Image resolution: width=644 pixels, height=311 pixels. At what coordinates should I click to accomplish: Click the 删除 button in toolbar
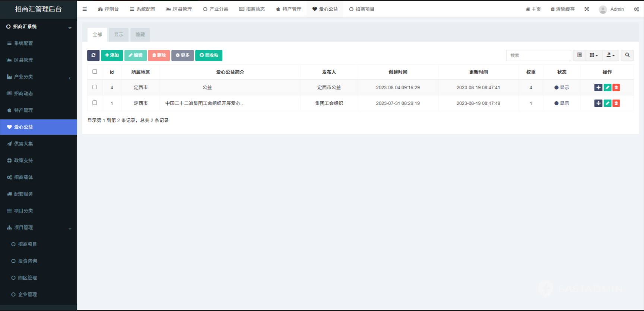[x=159, y=55]
